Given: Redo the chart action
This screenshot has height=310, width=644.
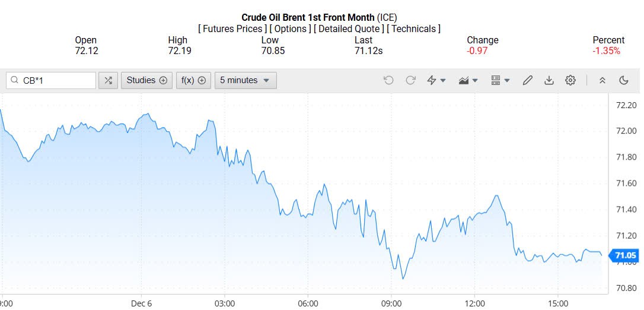Looking at the screenshot, I should point(410,80).
